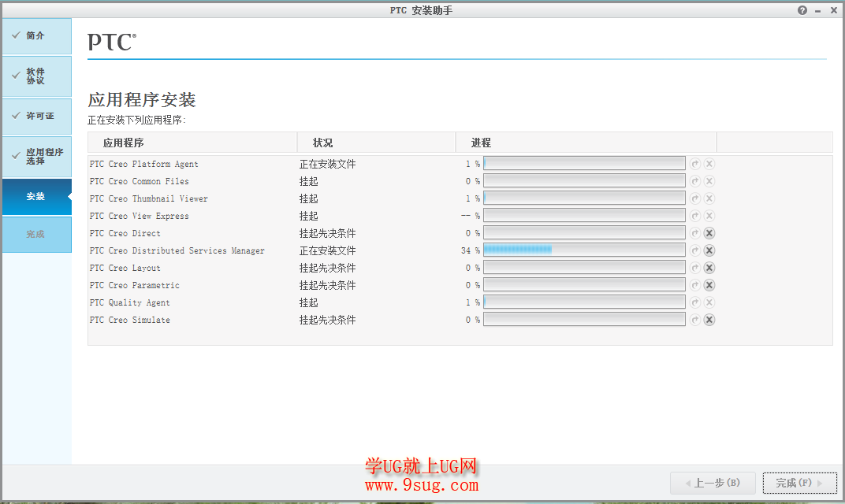Click retry icon on PTC Creo Common Files row
The height and width of the screenshot is (504, 845).
695,181
